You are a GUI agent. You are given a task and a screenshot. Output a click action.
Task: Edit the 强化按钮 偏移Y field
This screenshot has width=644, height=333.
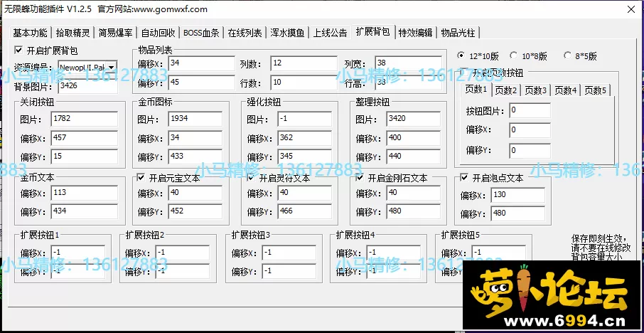coord(305,157)
